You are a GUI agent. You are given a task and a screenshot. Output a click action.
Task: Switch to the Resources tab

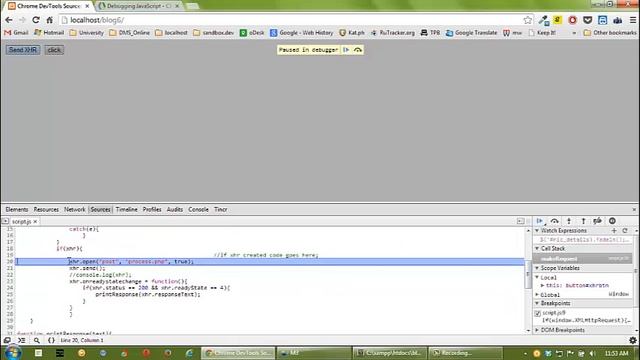click(x=46, y=209)
